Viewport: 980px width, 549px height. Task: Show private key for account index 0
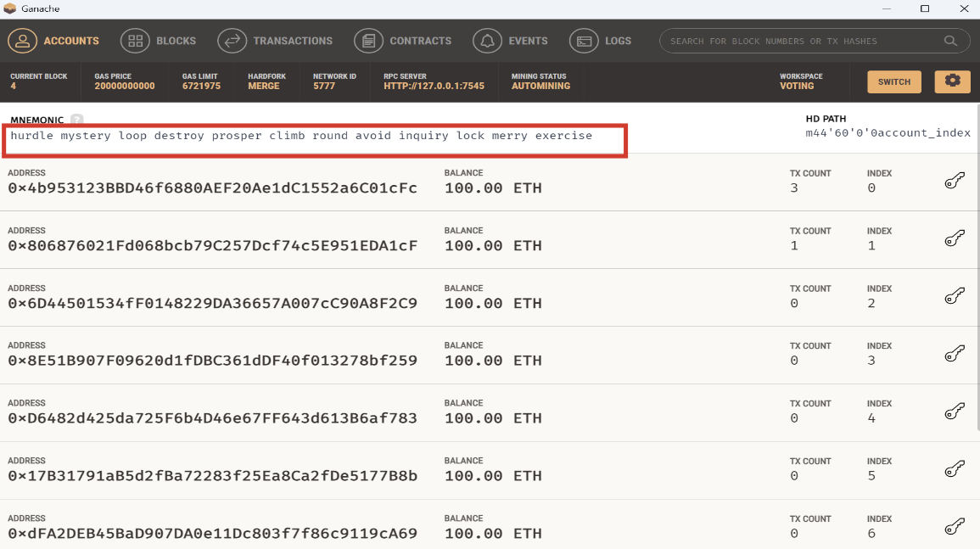pos(955,182)
